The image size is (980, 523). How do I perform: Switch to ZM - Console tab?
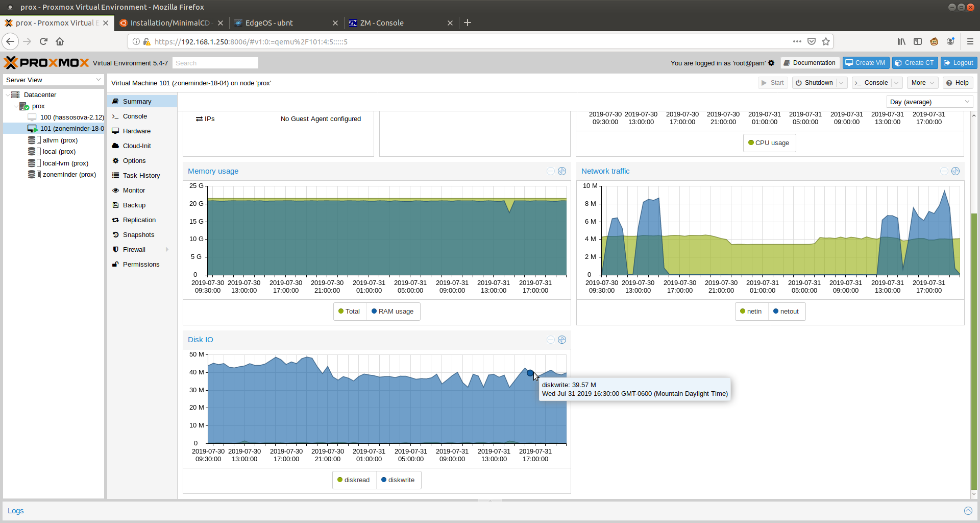(401, 23)
